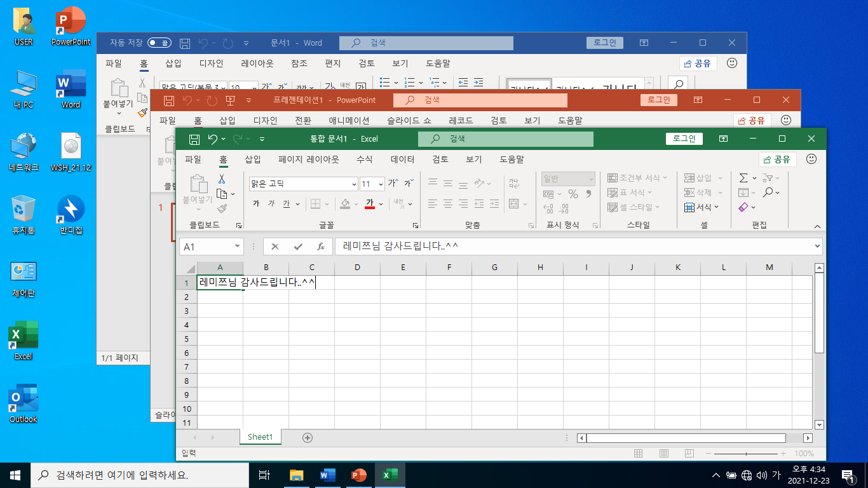Open the 페이지 레이아웃 tab in Excel

(x=309, y=159)
